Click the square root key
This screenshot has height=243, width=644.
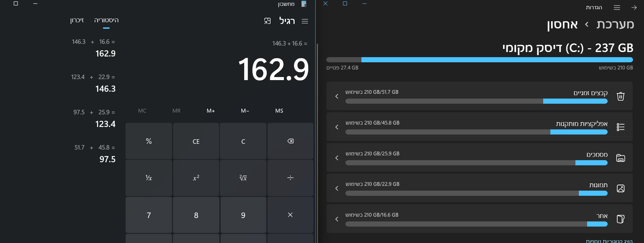243,178
